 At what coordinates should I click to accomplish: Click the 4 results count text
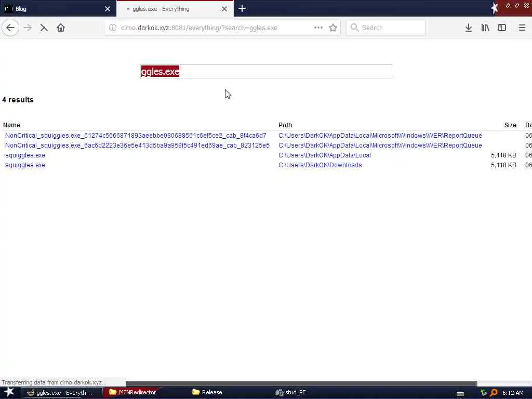pos(18,100)
